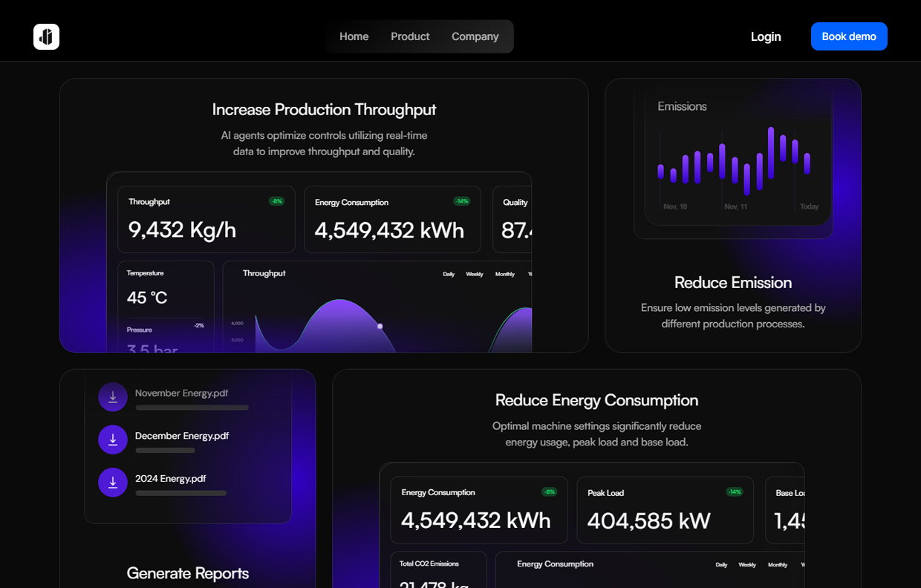Switch Throughput chart to Monthly view
Viewport: 921px width, 588px height.
point(504,274)
